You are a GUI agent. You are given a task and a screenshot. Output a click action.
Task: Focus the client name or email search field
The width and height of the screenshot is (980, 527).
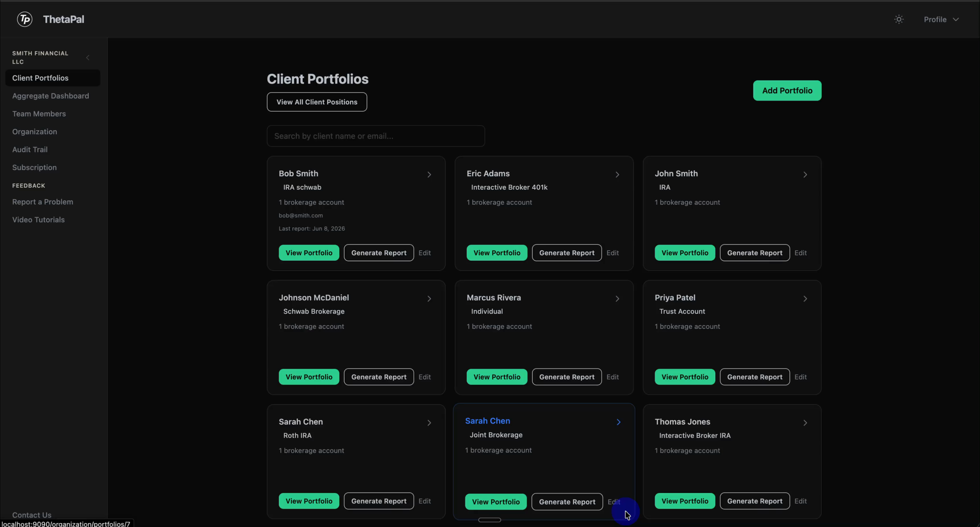tap(375, 136)
